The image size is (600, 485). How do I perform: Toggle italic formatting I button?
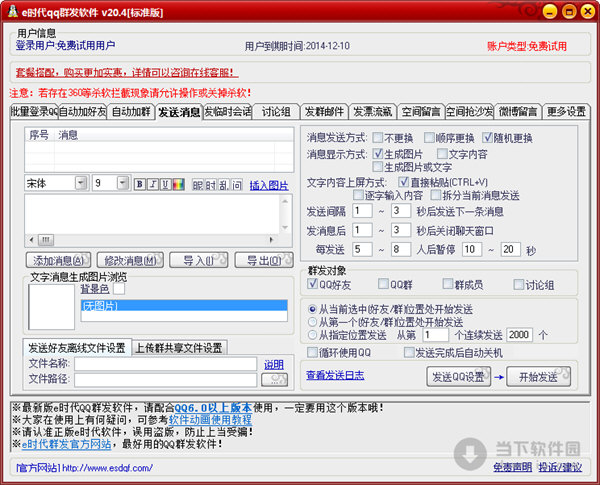pyautogui.click(x=153, y=185)
